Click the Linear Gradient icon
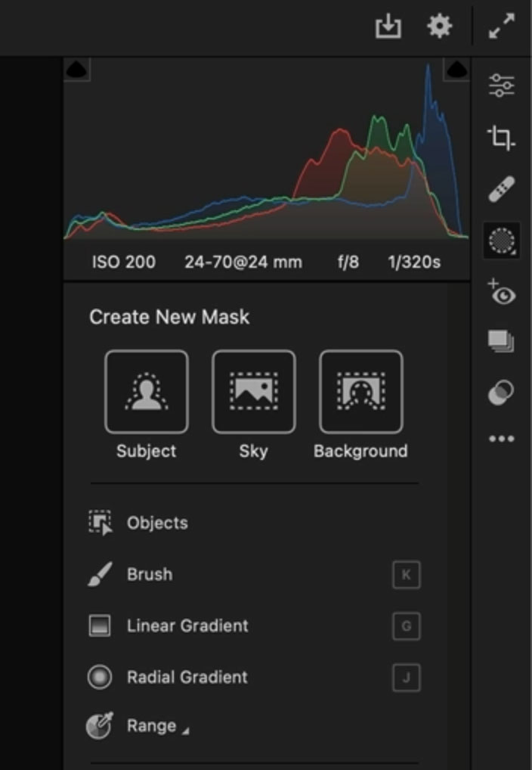Screen dimensions: 532x770 pos(100,626)
